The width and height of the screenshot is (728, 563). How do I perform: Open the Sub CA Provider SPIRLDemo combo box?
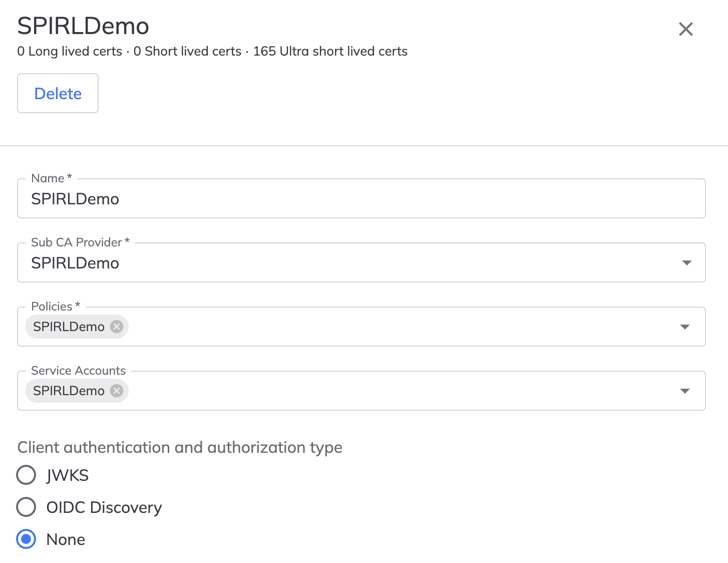tap(350, 263)
